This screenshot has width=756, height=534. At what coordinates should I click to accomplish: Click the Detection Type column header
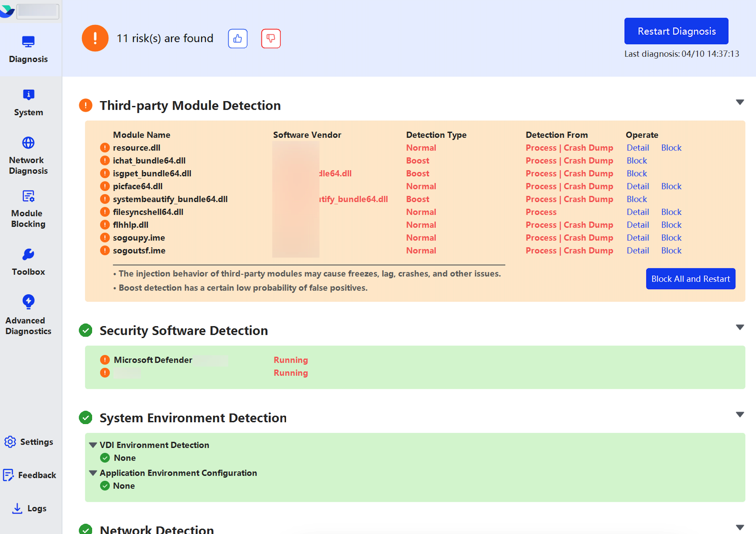point(436,135)
